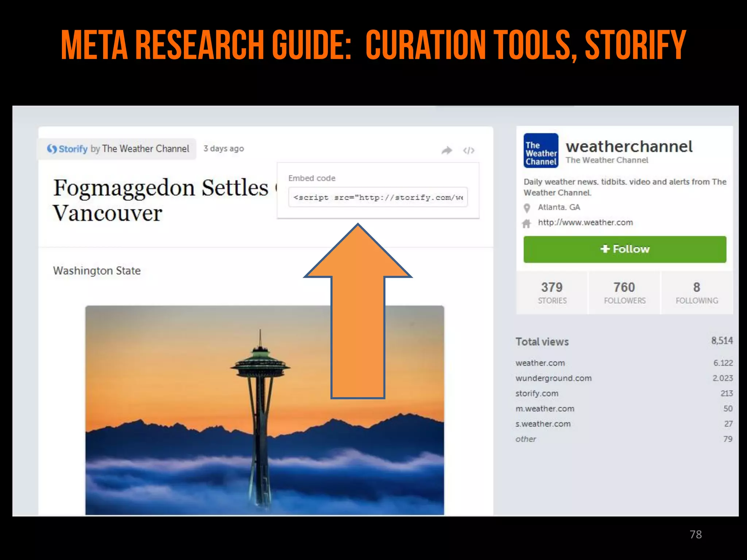This screenshot has width=747, height=560.
Task: Click the storify.com views entry
Action: (x=537, y=393)
